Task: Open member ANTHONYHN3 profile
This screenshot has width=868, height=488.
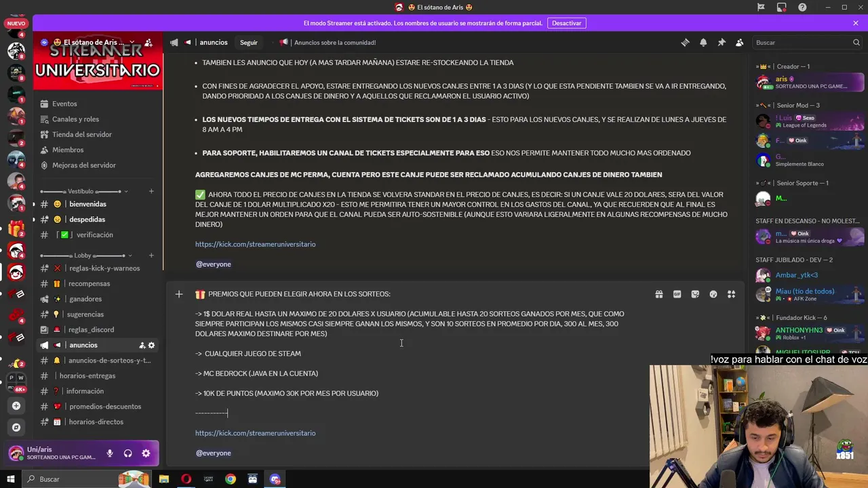Action: (810, 333)
